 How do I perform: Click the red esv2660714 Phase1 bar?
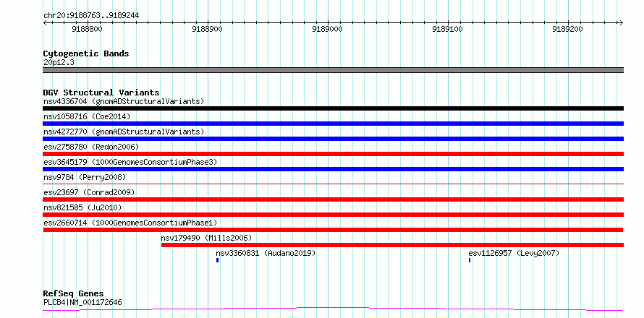point(333,230)
